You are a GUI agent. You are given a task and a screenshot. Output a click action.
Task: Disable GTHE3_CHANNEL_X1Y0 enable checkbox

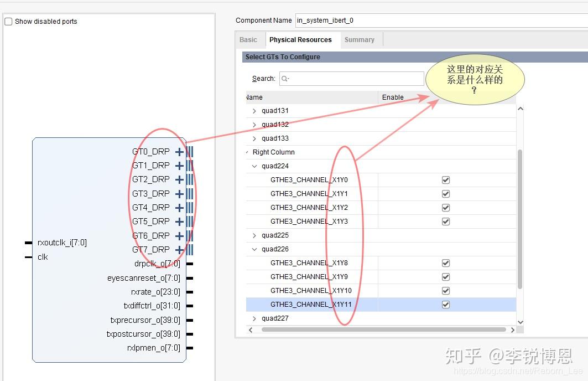[445, 179]
